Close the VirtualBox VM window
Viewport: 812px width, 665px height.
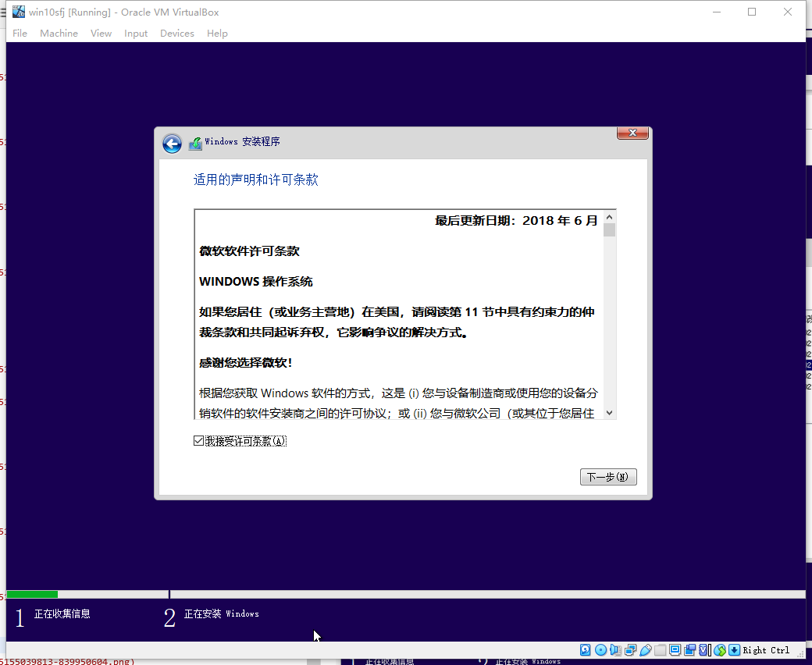pyautogui.click(x=788, y=12)
